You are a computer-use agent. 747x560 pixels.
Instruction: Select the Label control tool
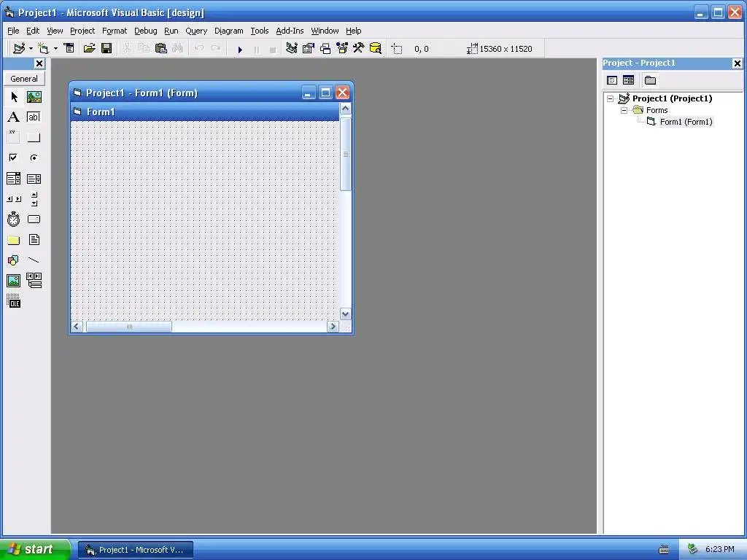click(14, 117)
